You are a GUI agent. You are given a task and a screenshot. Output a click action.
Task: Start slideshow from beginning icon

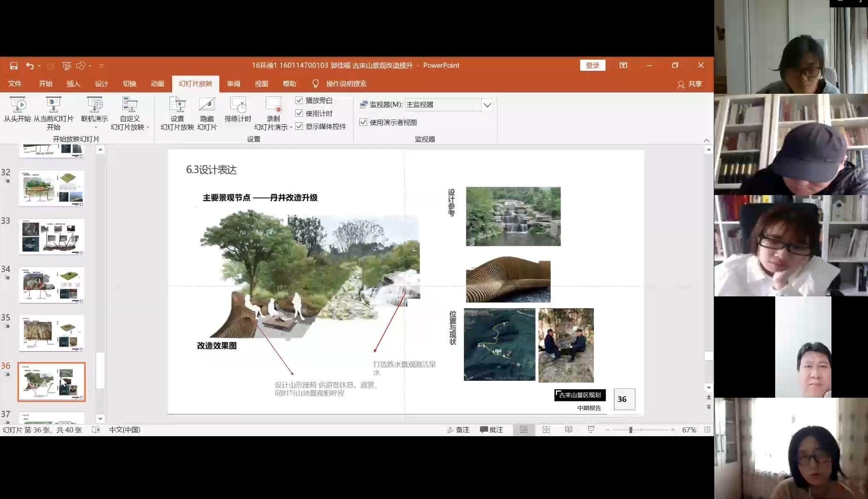[x=17, y=105]
